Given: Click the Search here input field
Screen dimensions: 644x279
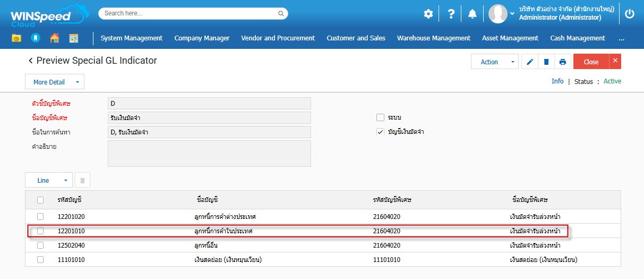Looking at the screenshot, I should pyautogui.click(x=193, y=13).
